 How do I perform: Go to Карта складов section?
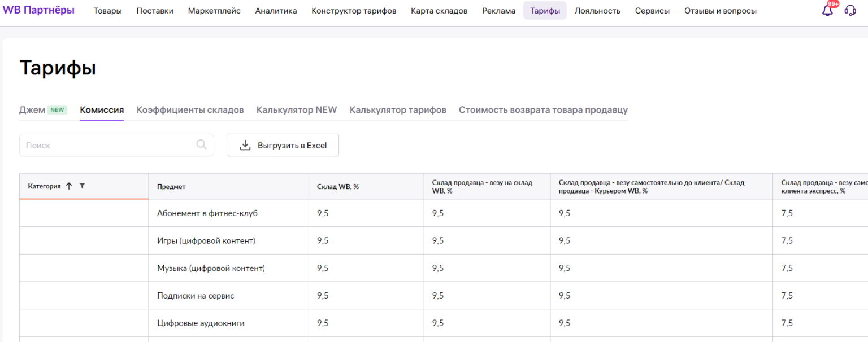439,11
